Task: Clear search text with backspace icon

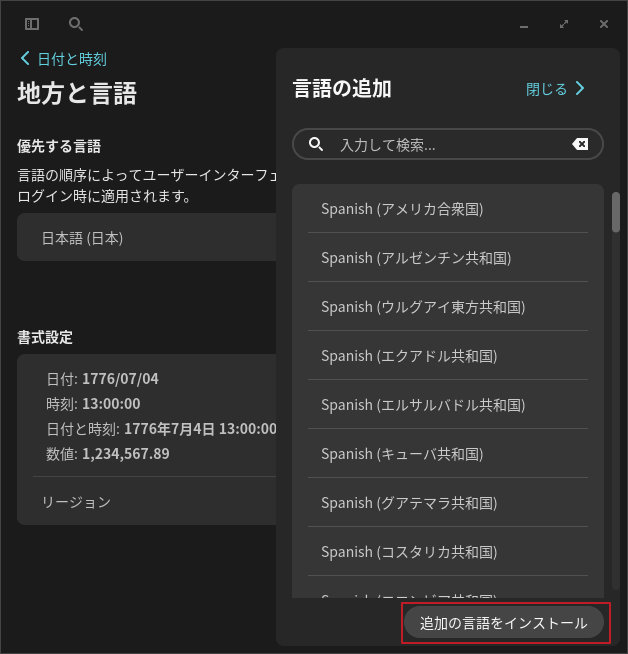Action: [x=580, y=144]
